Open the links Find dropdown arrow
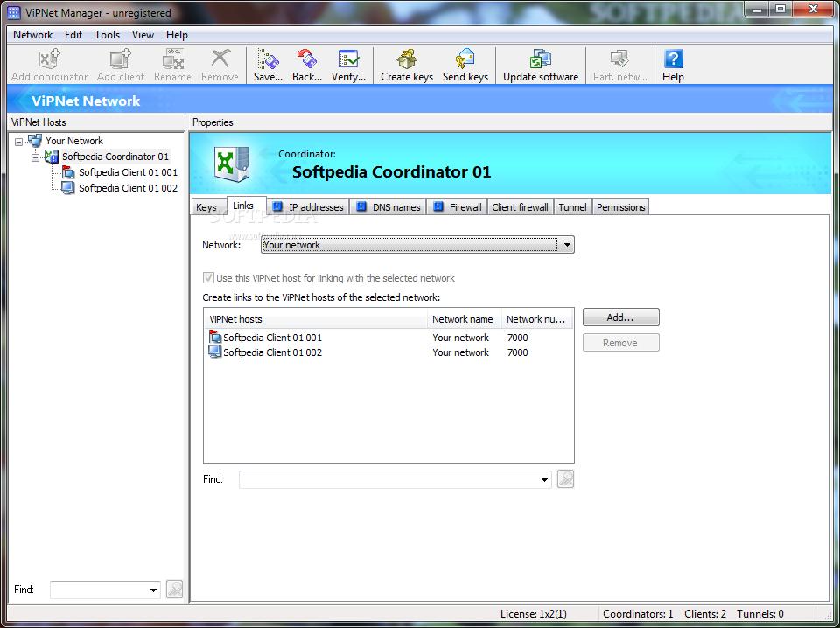The image size is (840, 628). 544,479
